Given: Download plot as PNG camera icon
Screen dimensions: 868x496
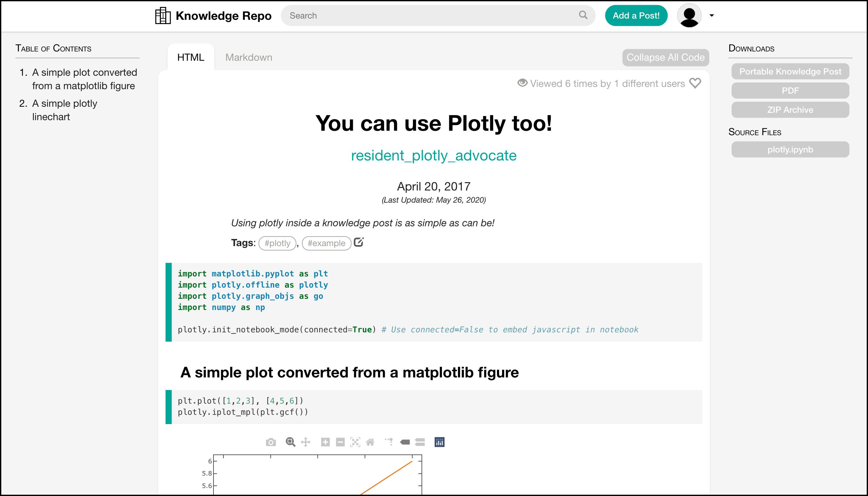Looking at the screenshot, I should click(x=271, y=442).
